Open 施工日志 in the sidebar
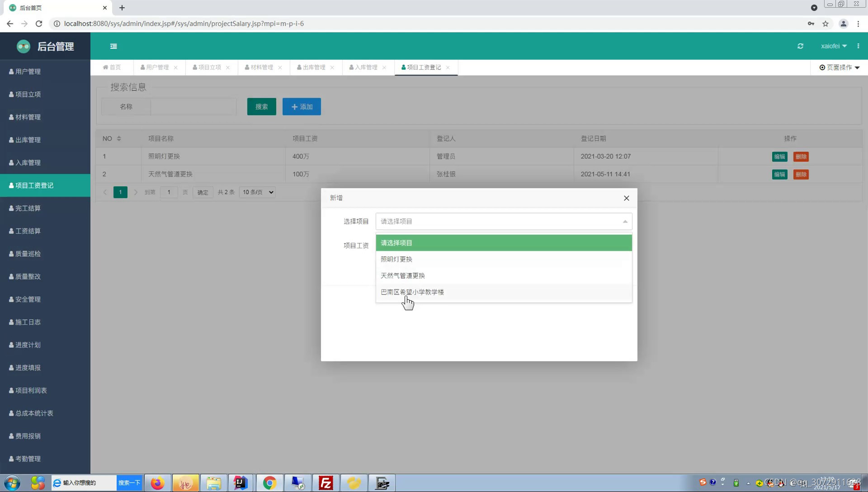868x492 pixels. [x=45, y=322]
